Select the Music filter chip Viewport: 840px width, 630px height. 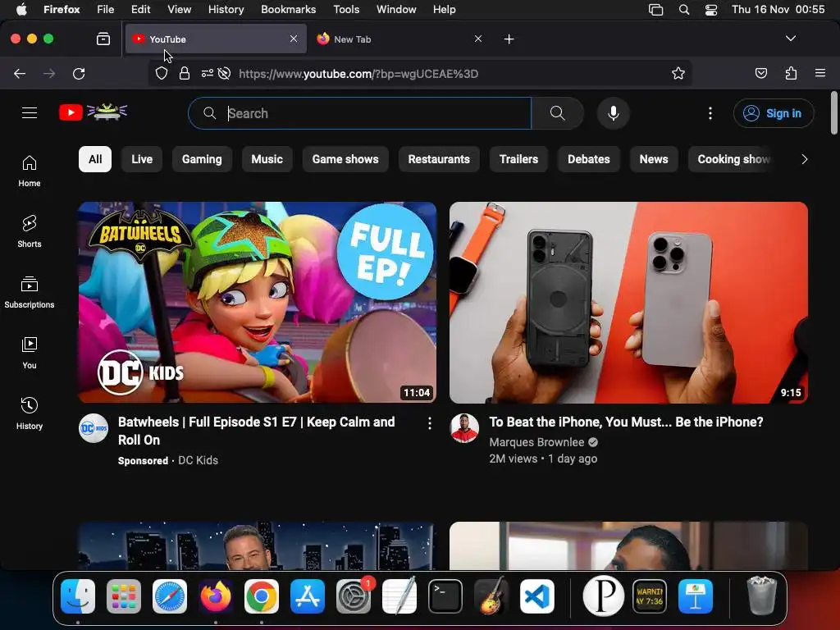pyautogui.click(x=267, y=159)
